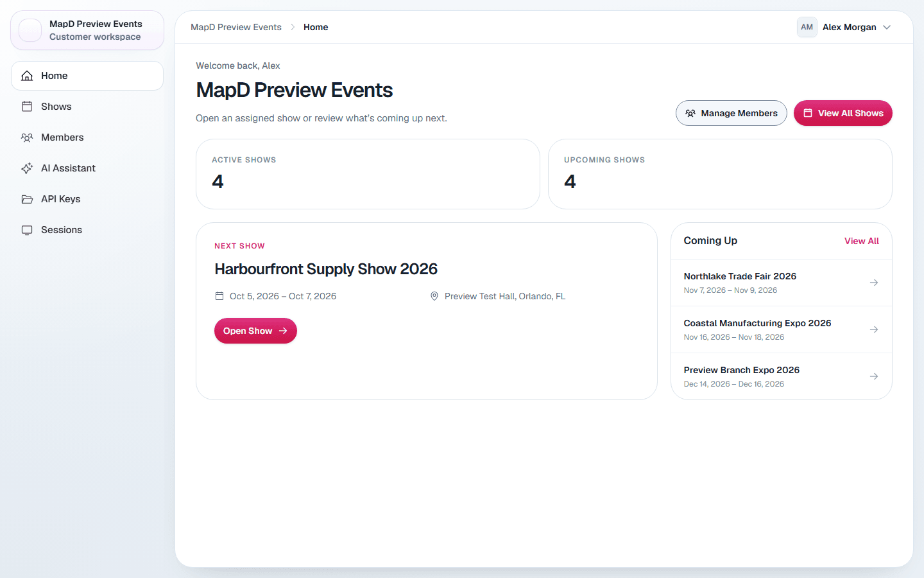Click the people icon inside Manage Members button
Image resolution: width=924 pixels, height=578 pixels.
tap(690, 113)
